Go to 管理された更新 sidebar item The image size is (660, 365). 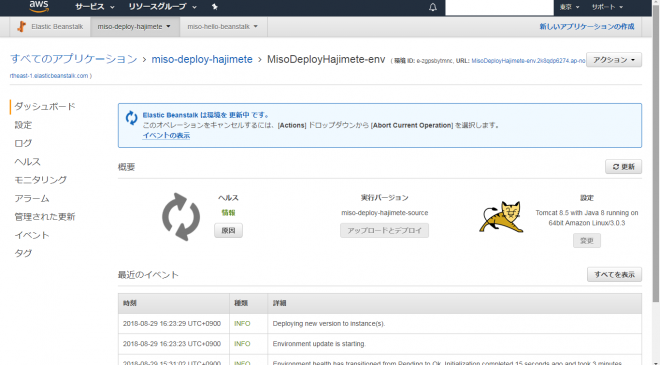[45, 217]
